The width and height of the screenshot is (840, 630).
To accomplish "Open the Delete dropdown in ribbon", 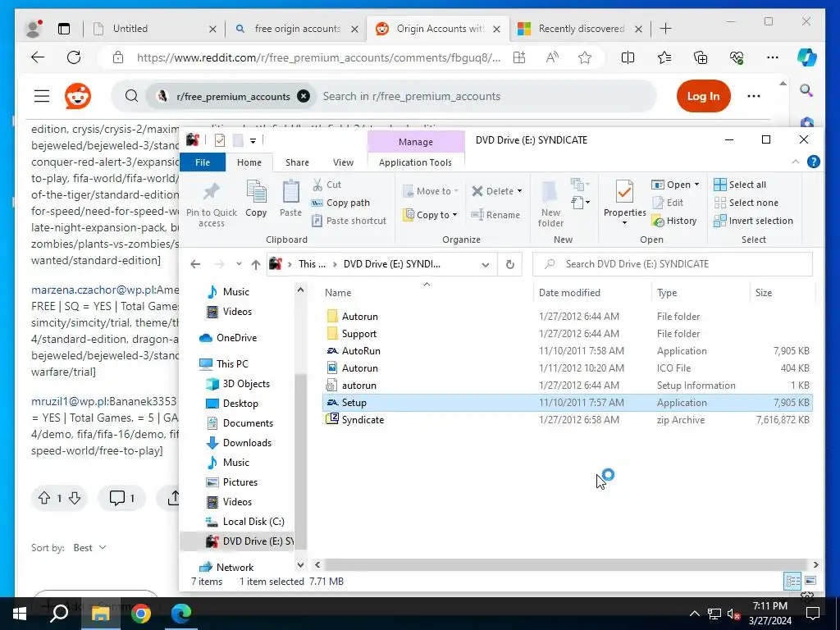I will [x=519, y=191].
